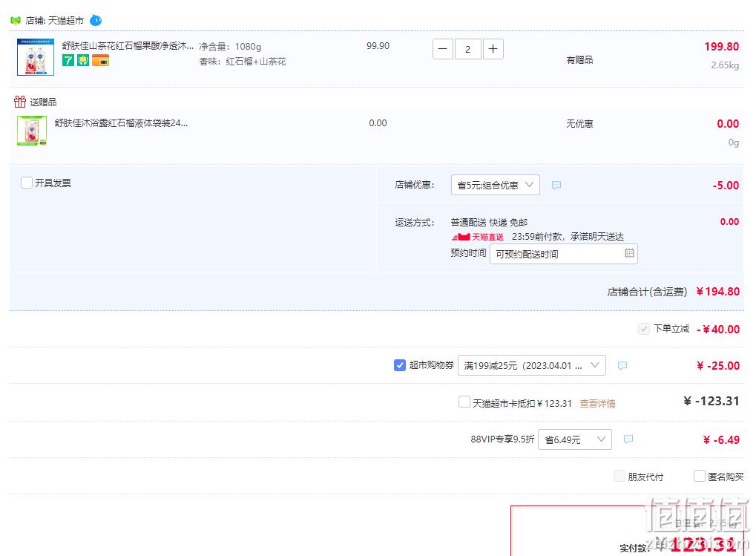Viewport: 756px width, 556px height.
Task: Click the store total ¥194.80
Action: [x=718, y=292]
